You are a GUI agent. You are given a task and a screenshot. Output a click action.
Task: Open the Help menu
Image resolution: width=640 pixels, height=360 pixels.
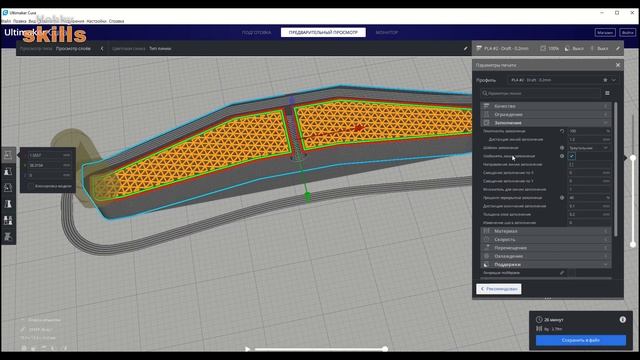(116, 21)
